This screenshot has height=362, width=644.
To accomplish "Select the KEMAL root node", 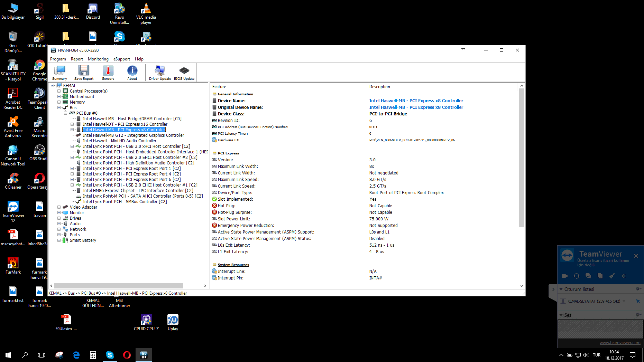I will [x=70, y=86].
